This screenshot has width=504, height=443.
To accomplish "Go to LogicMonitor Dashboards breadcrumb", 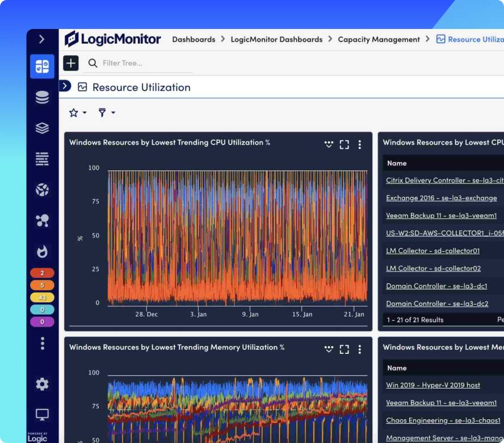I will pos(276,39).
